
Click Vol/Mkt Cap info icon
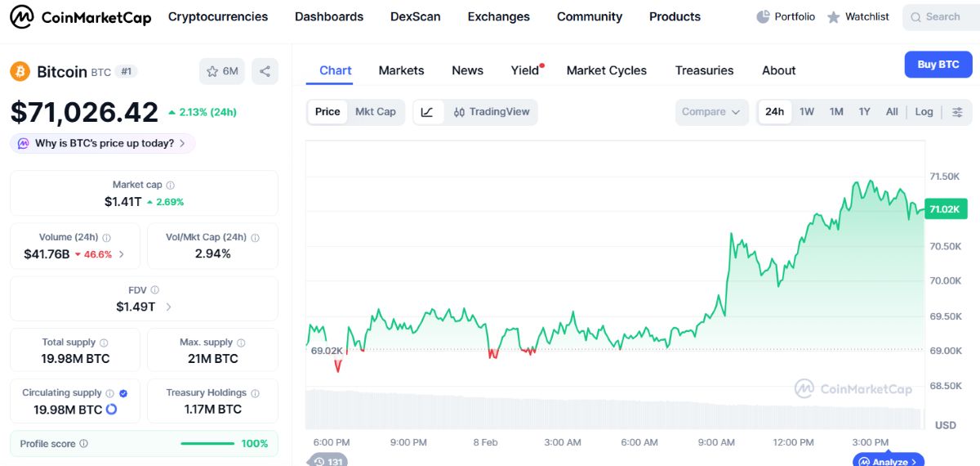pyautogui.click(x=255, y=238)
